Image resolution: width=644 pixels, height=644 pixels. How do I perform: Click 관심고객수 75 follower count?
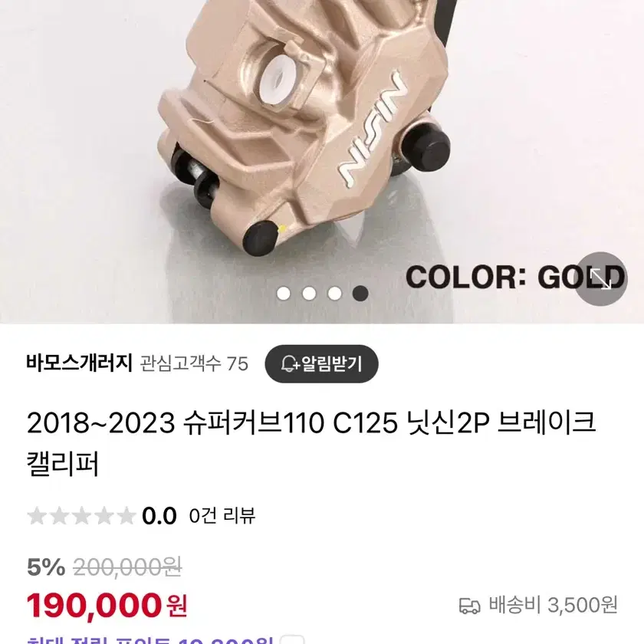(x=194, y=364)
